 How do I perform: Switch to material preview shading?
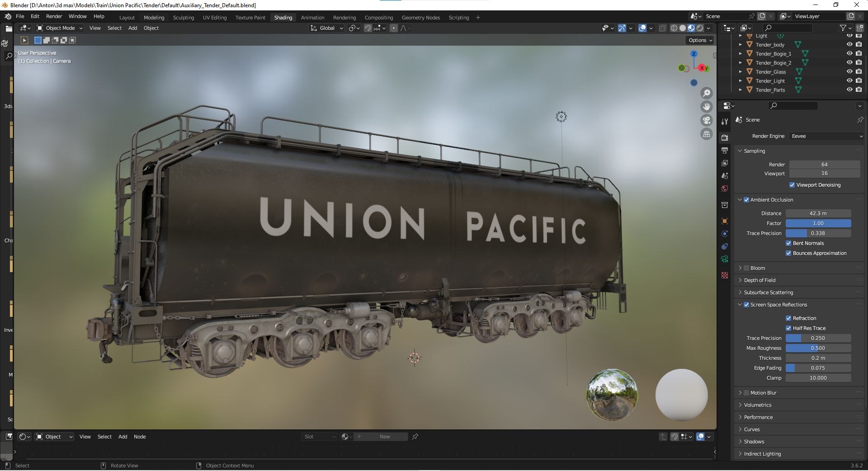coord(691,28)
